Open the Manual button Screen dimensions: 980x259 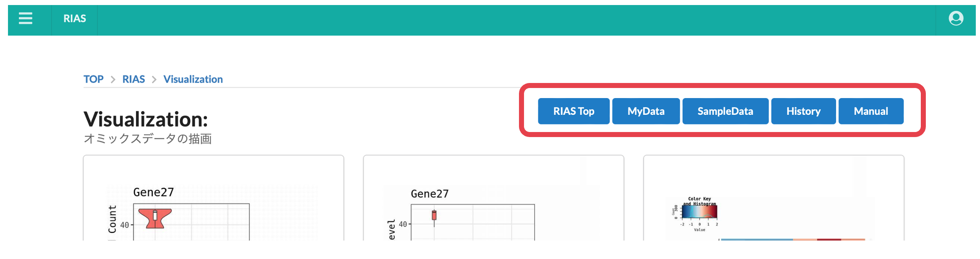click(x=871, y=111)
